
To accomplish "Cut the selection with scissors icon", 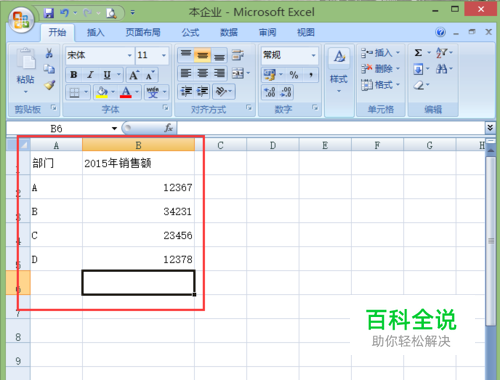I will [49, 53].
